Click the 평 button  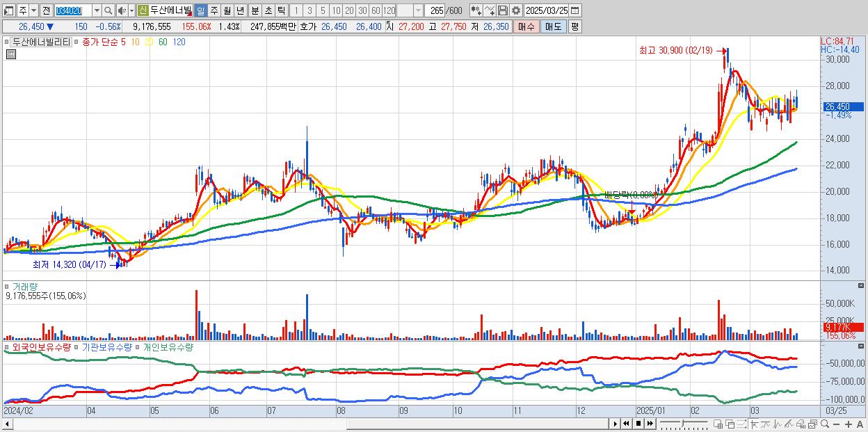click(574, 26)
